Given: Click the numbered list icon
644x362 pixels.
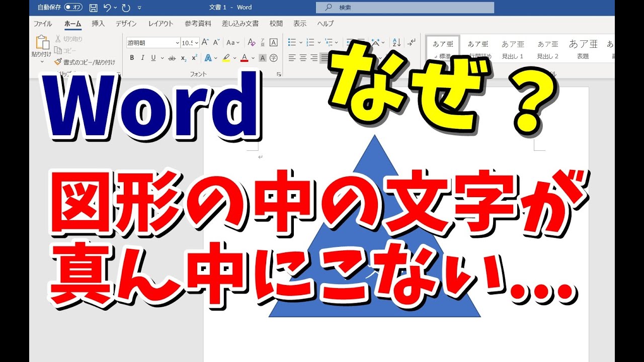Looking at the screenshot, I should [x=310, y=43].
